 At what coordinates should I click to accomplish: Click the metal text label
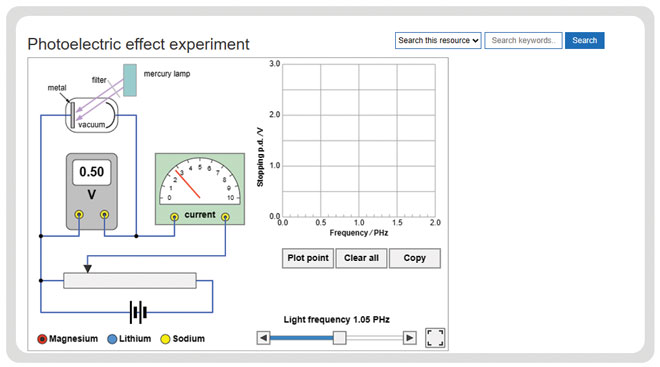(x=57, y=88)
